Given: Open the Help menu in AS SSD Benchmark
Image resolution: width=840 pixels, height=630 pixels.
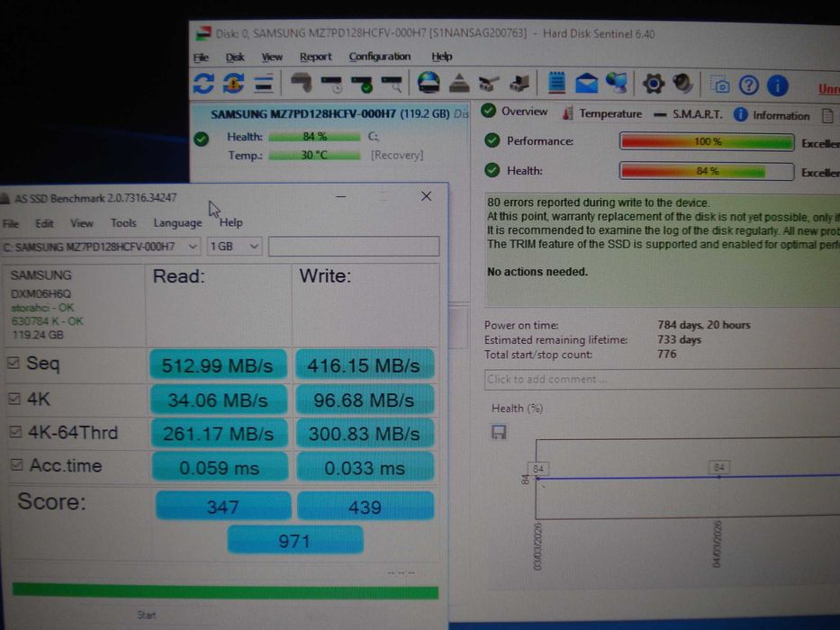Looking at the screenshot, I should click(x=230, y=222).
